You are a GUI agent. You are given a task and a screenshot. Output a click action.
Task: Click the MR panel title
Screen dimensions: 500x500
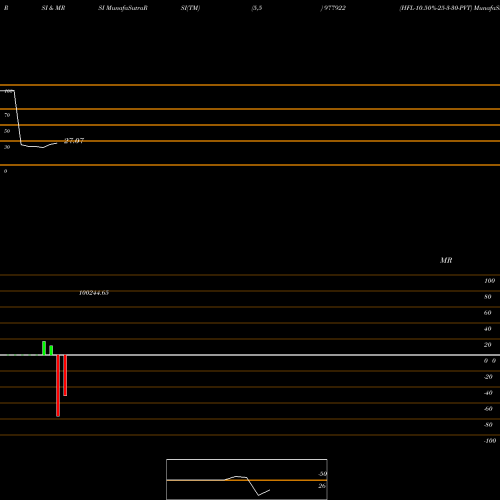[446, 260]
